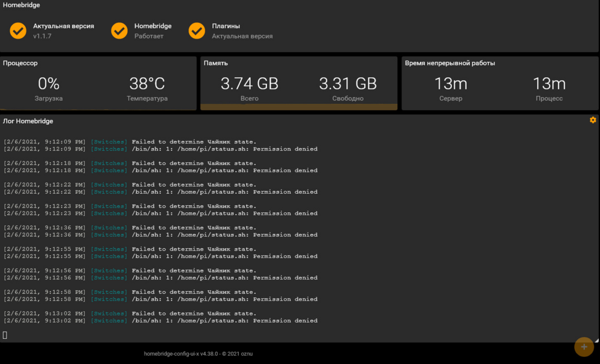Select the v1.1.7 version text
This screenshot has width=600, height=364.
[x=42, y=36]
